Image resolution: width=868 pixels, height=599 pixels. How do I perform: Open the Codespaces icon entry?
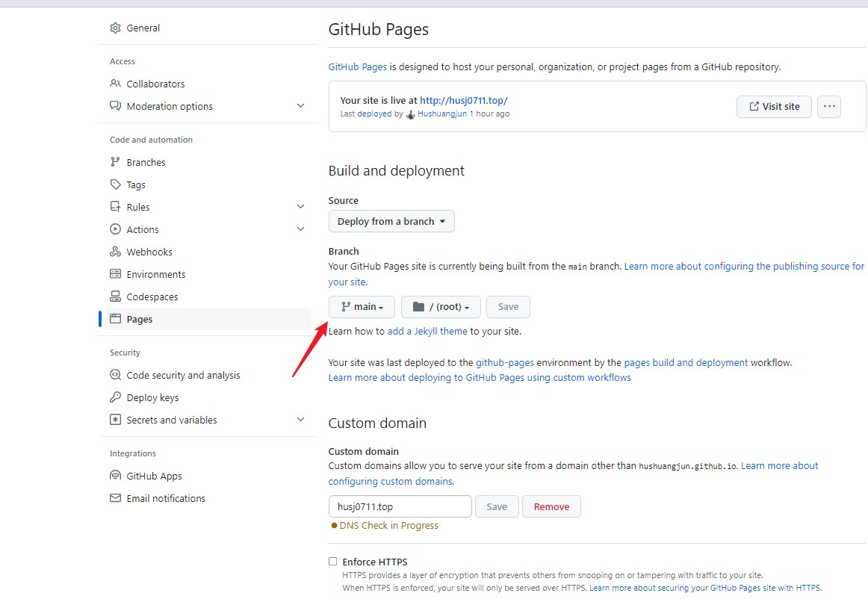115,297
